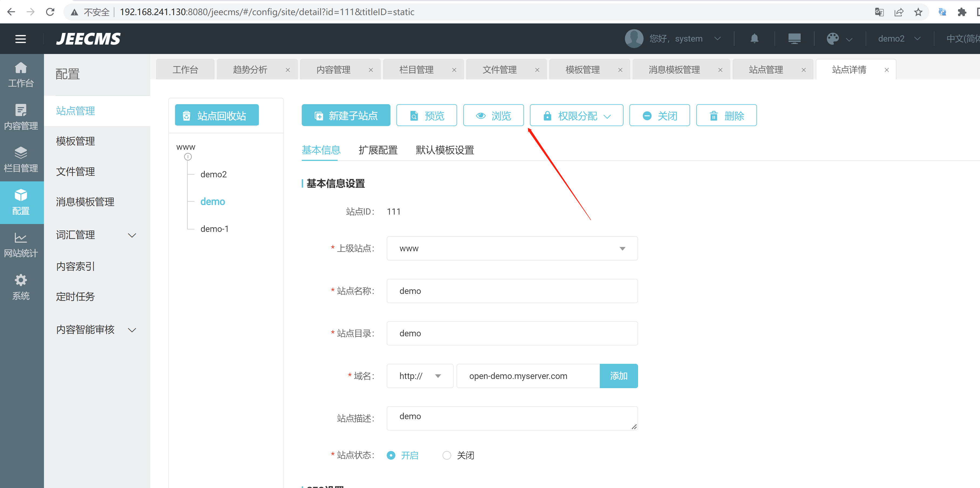
Task: Collapse the www tree node
Action: coord(188,157)
